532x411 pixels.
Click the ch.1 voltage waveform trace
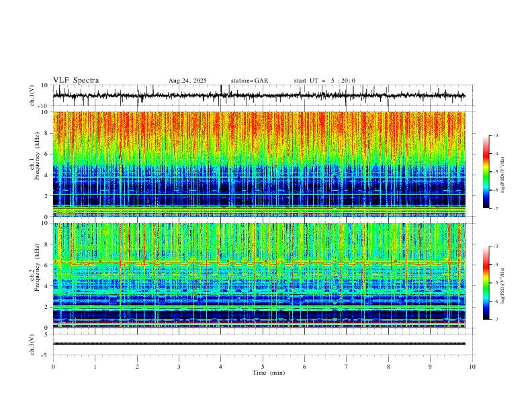pos(259,95)
